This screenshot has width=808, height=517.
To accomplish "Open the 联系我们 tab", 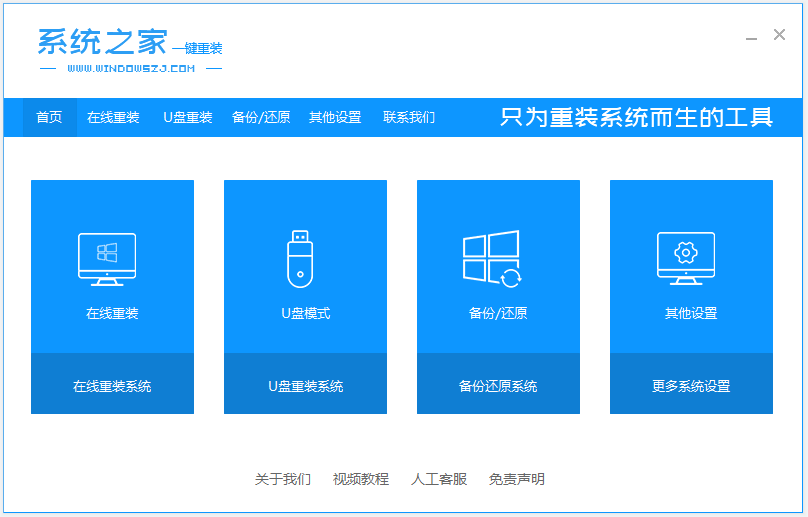I will pyautogui.click(x=409, y=117).
